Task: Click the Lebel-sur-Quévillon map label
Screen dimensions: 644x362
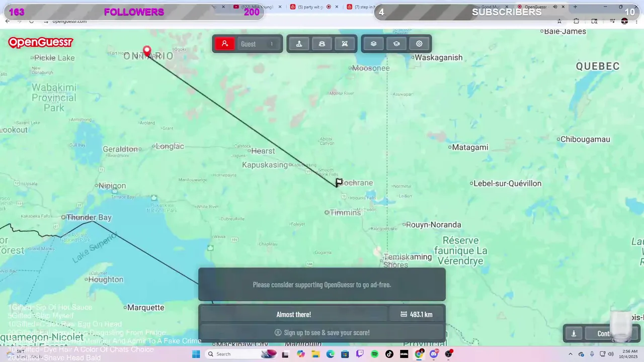Action: pyautogui.click(x=508, y=184)
